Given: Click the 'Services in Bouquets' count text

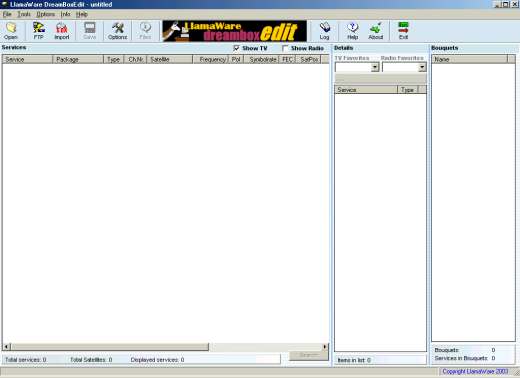Looking at the screenshot, I should 465,358.
